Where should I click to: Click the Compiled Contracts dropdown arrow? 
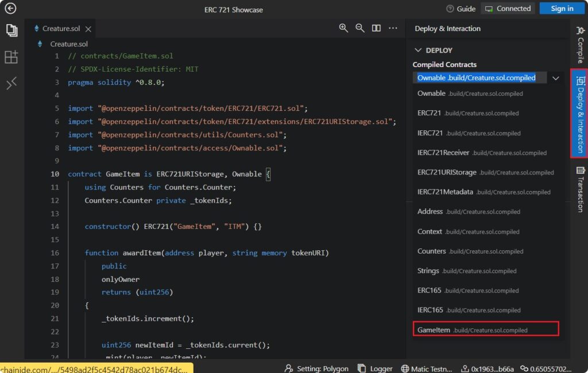click(x=555, y=77)
